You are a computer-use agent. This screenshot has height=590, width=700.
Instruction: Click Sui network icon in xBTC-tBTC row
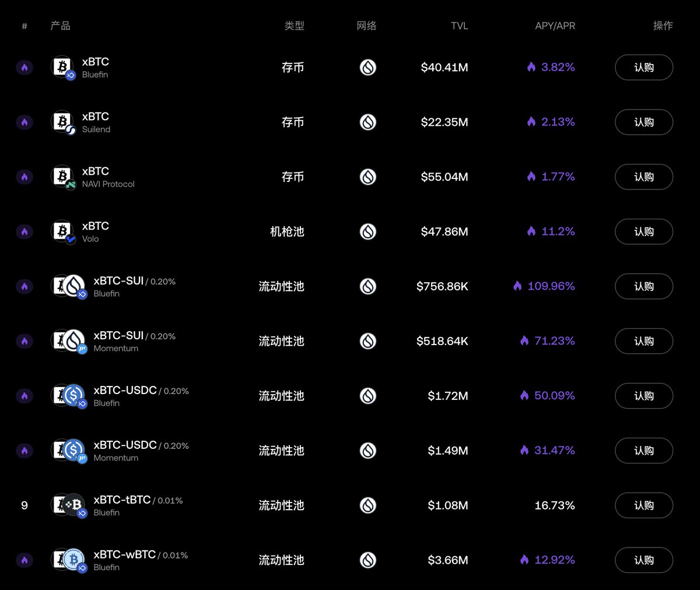coord(367,505)
